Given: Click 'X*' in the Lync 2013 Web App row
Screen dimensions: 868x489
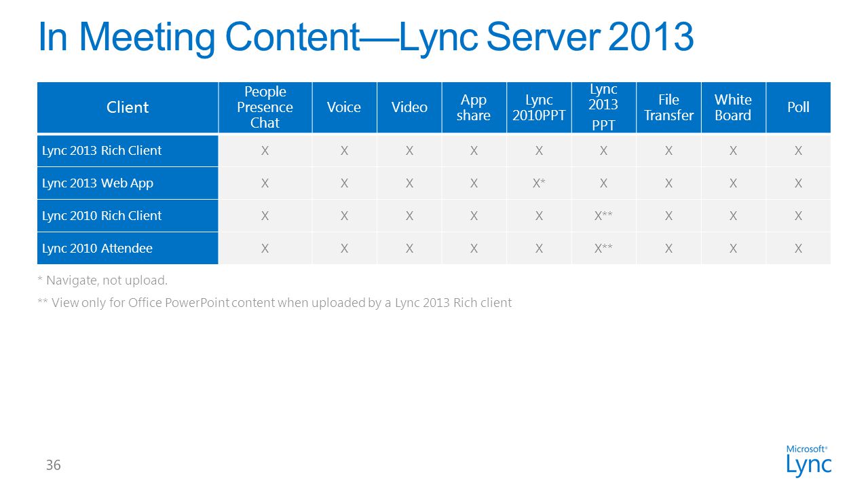Looking at the screenshot, I should (539, 183).
